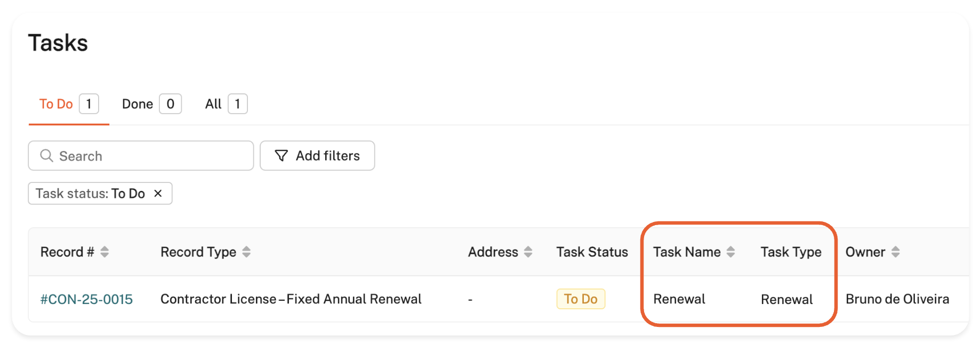Click the magnifier icon in the search box
This screenshot has height=352, width=980.
point(47,156)
